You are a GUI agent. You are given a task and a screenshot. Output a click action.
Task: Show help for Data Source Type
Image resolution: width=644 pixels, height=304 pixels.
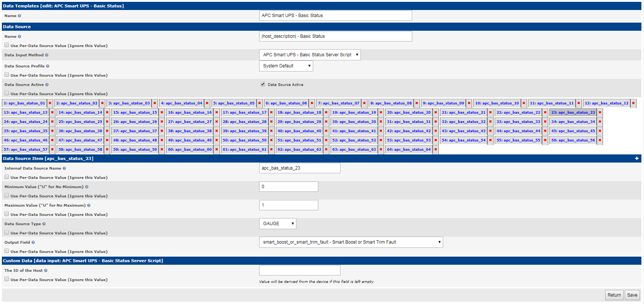44,224
